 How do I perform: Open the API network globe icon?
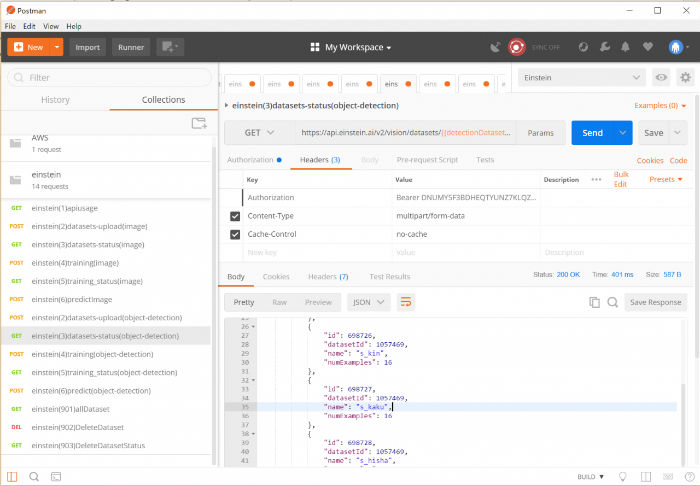(583, 47)
